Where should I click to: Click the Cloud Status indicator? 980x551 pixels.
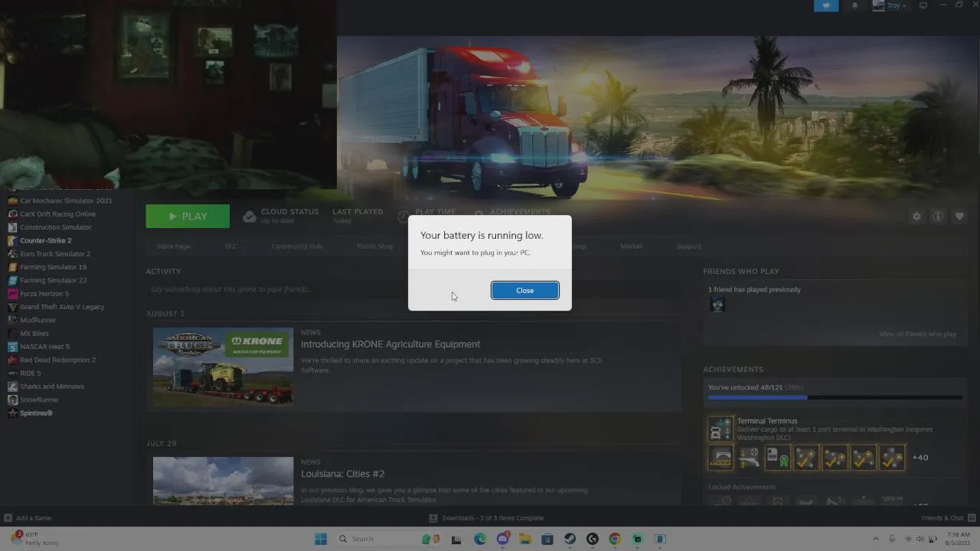pos(280,216)
